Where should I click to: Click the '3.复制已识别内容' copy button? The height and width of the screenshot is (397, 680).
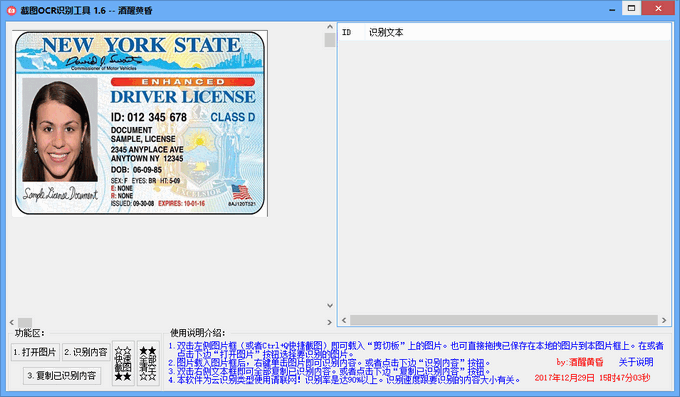pyautogui.click(x=62, y=375)
